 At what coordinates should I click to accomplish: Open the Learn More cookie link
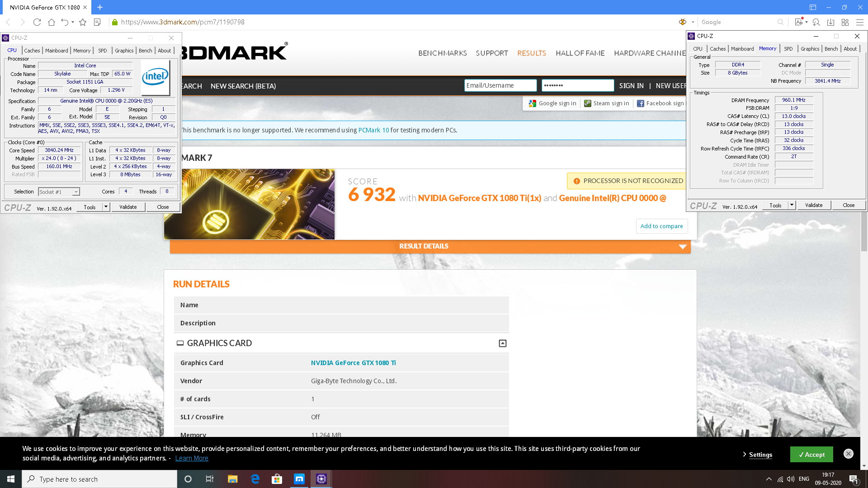192,458
